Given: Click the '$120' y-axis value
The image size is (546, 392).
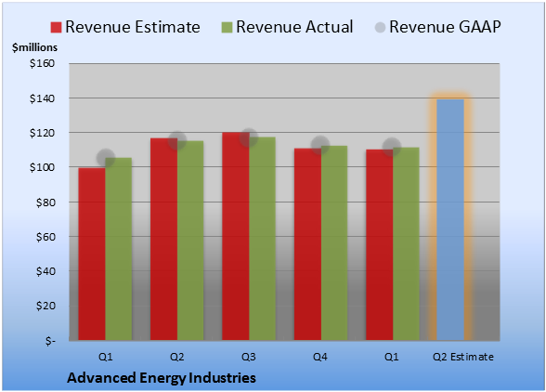Looking at the screenshot, I should click(x=42, y=133).
